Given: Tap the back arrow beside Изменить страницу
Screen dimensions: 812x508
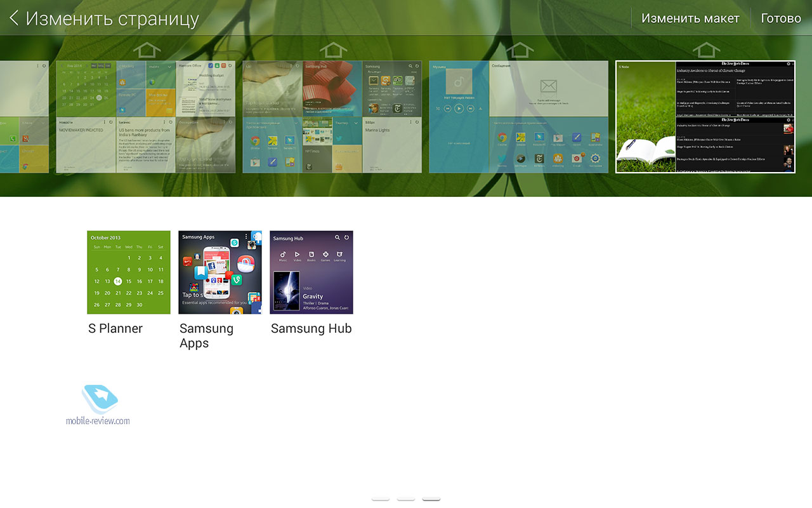Looking at the screenshot, I should click(x=14, y=18).
